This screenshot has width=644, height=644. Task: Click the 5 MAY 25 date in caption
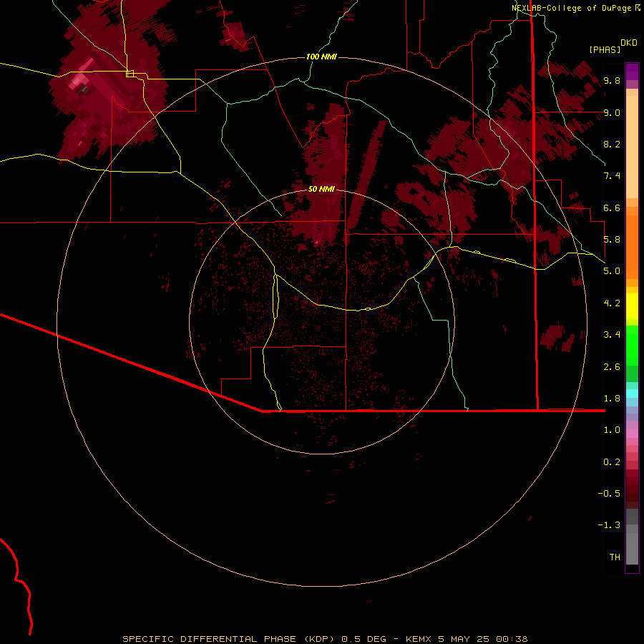click(x=463, y=639)
